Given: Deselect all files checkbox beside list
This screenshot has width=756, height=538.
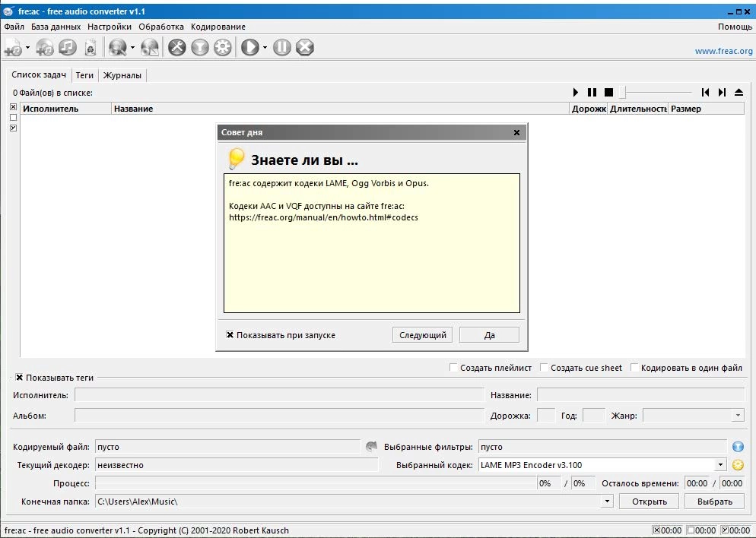Looking at the screenshot, I should point(14,118).
